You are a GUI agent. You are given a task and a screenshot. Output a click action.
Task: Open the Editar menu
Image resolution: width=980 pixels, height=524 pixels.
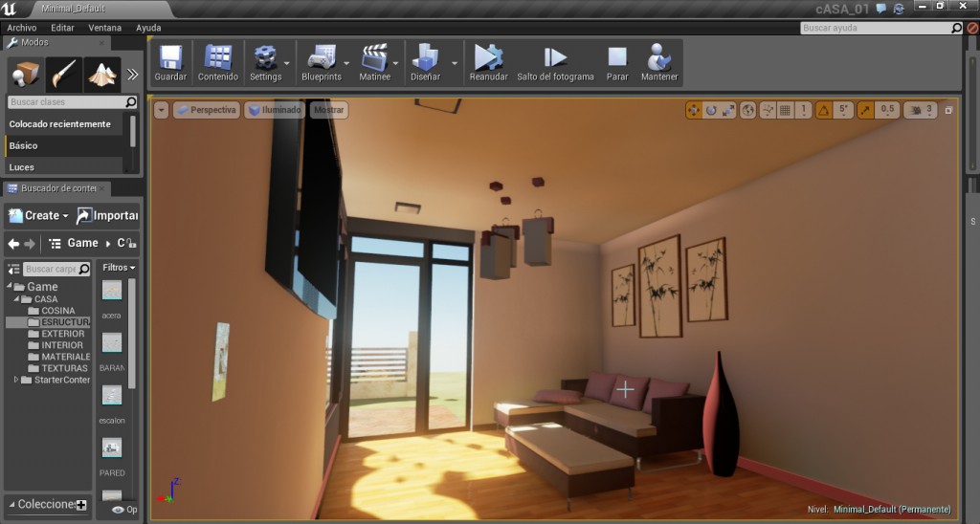pos(62,28)
